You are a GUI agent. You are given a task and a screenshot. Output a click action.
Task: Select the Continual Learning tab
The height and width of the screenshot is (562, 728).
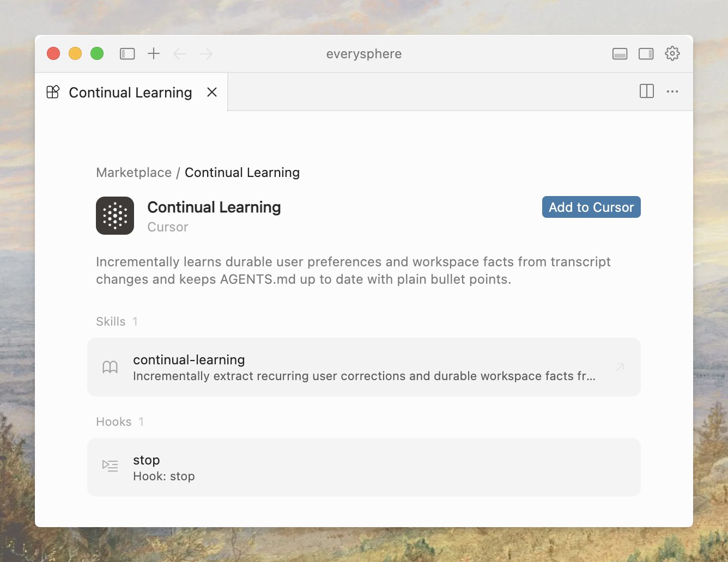pos(131,92)
